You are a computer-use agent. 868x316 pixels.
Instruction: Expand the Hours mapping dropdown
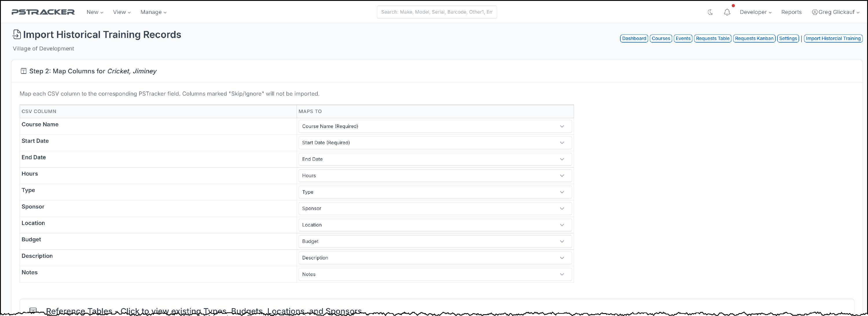coord(435,175)
